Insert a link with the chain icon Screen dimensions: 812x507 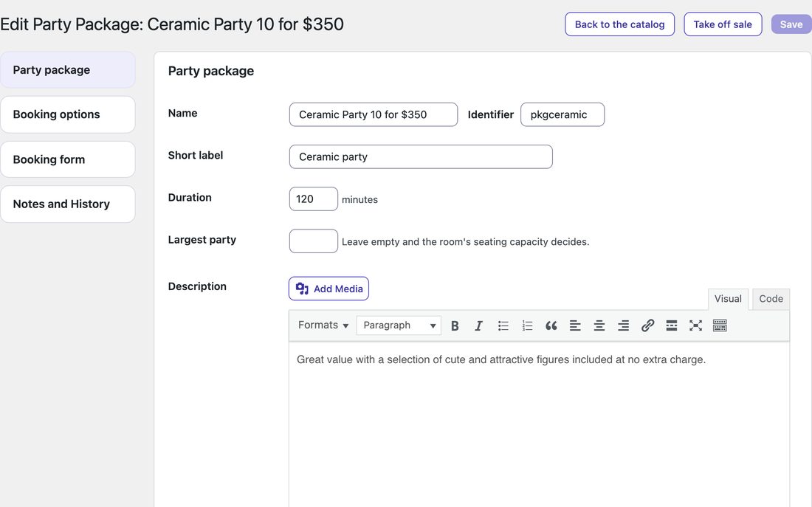647,325
